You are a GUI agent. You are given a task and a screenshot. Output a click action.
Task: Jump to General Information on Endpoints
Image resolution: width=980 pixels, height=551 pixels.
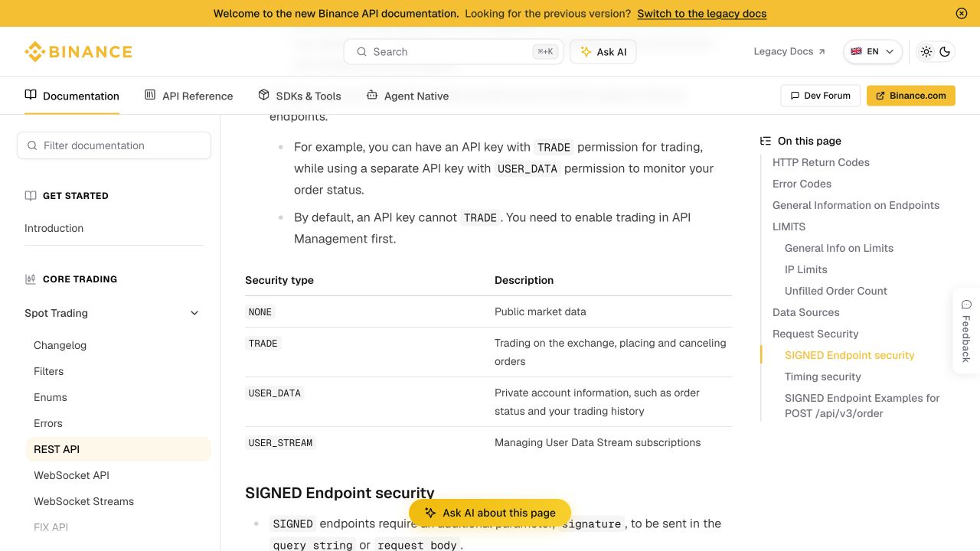[856, 205]
